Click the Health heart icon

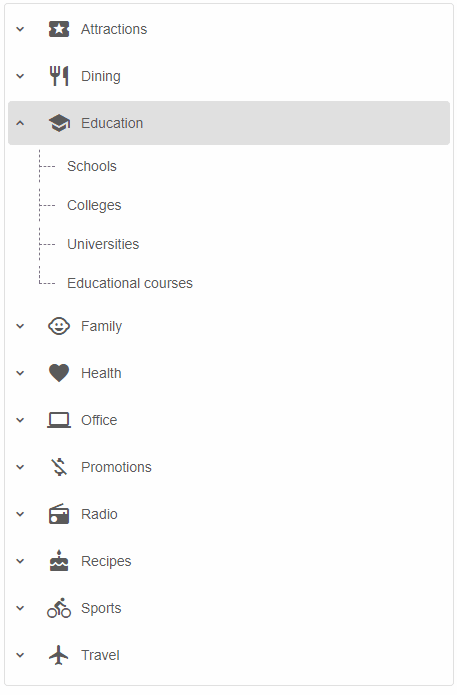click(59, 373)
